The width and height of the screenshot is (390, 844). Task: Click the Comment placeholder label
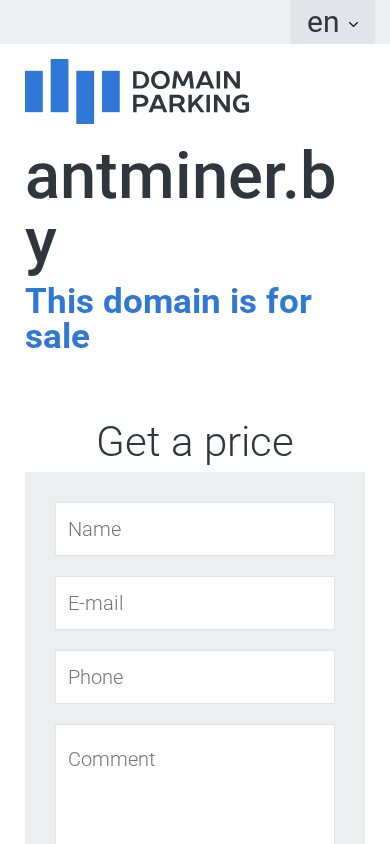(x=112, y=759)
